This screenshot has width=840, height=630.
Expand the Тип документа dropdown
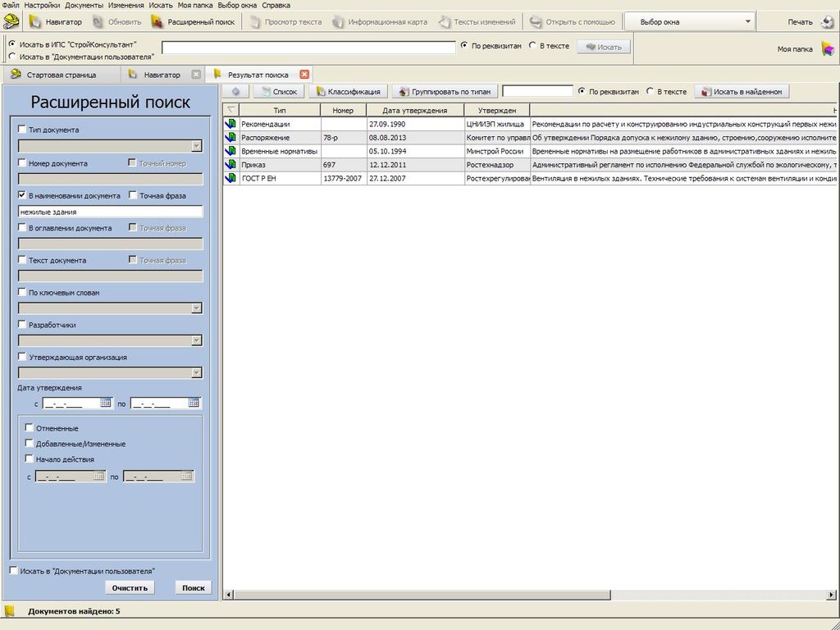click(197, 146)
